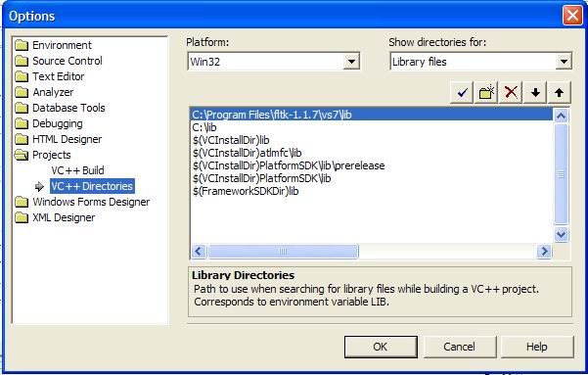The height and width of the screenshot is (375, 588).
Task: Click the directory list scroll left arrow
Action: pos(199,251)
